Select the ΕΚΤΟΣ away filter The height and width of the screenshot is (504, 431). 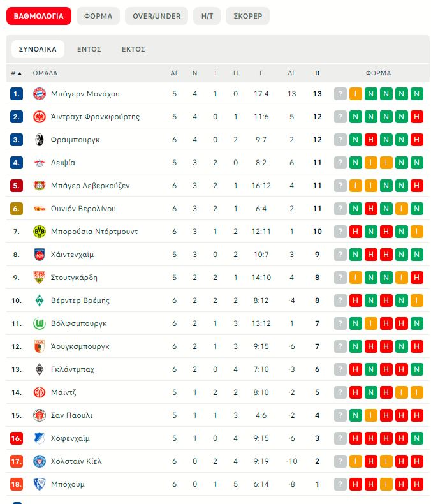coord(133,49)
